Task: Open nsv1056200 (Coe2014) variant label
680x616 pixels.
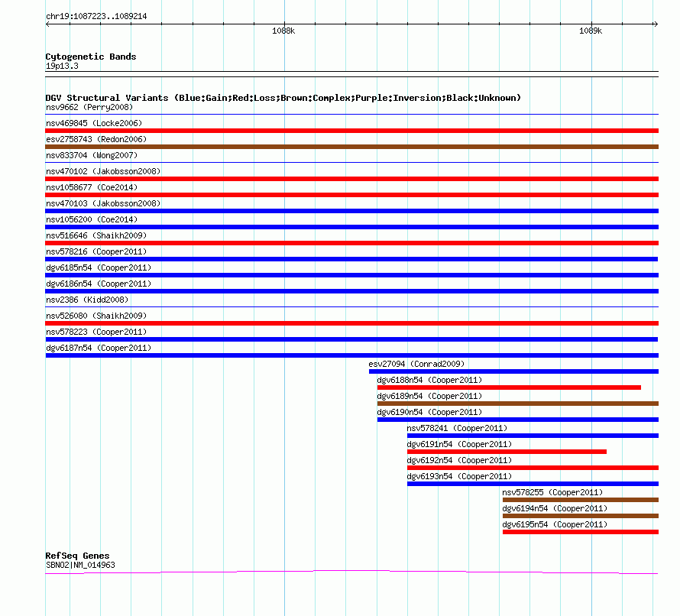Action: [92, 219]
